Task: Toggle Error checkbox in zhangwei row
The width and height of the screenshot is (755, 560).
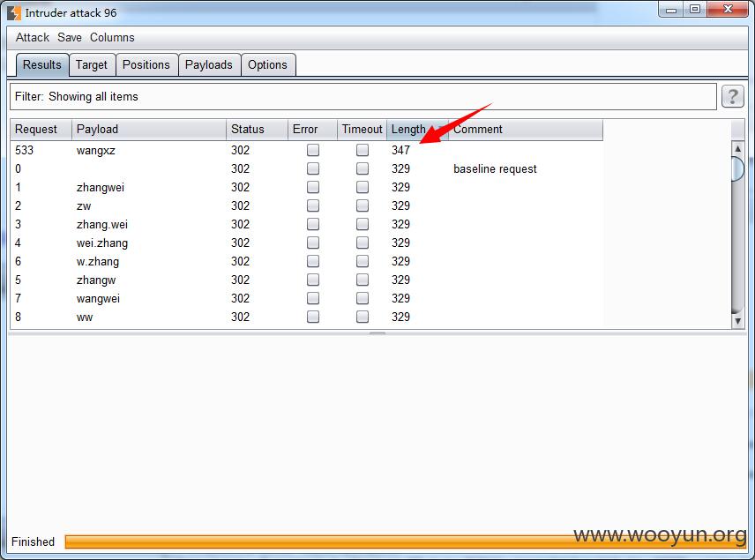Action: point(313,187)
